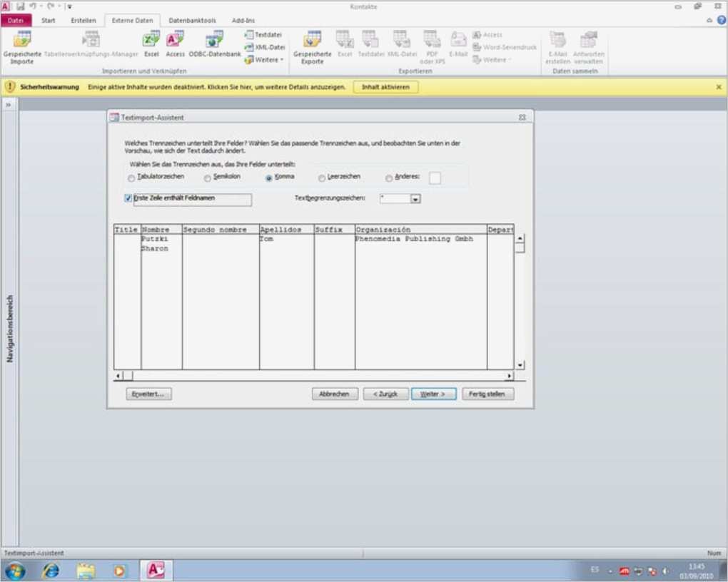Screen dimensions: 728x582
Task: Import from Excel in Importieren group
Action: click(151, 44)
